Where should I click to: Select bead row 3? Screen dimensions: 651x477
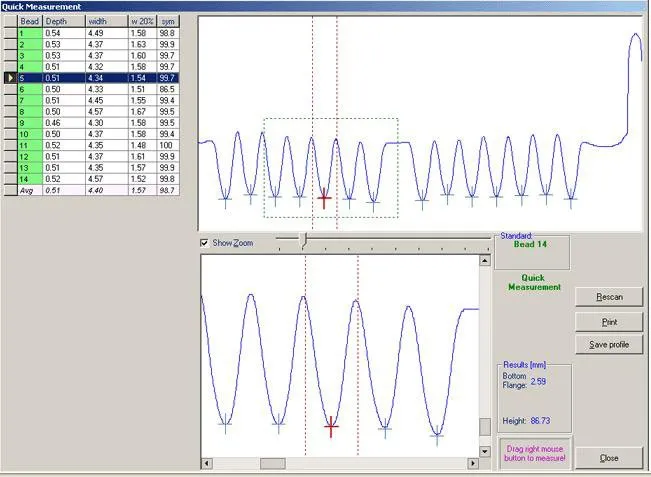[x=91, y=56]
